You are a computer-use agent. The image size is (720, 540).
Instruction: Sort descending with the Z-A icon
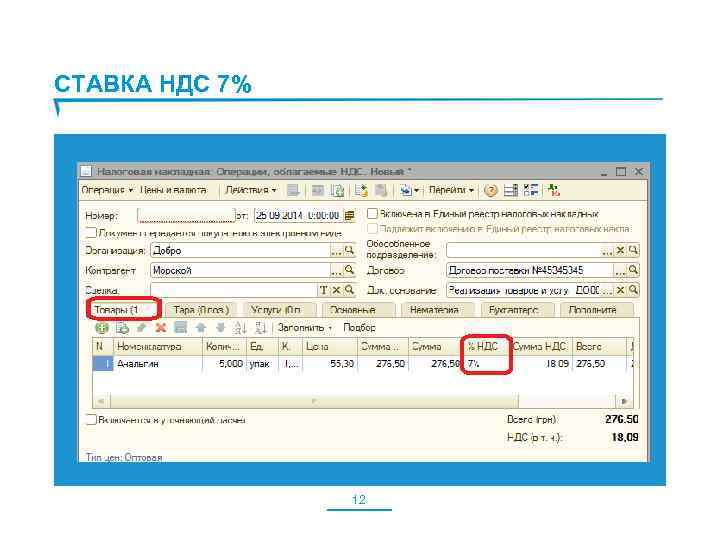tap(260, 328)
